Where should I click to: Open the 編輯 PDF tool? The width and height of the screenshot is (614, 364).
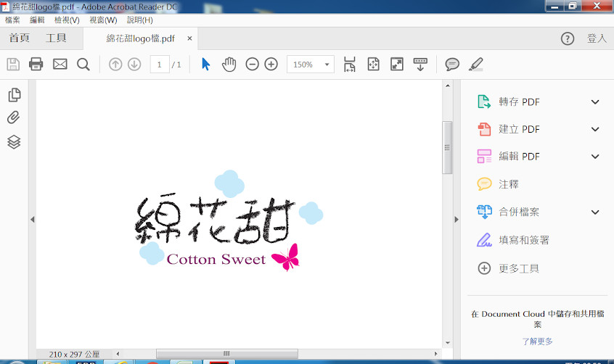point(519,157)
